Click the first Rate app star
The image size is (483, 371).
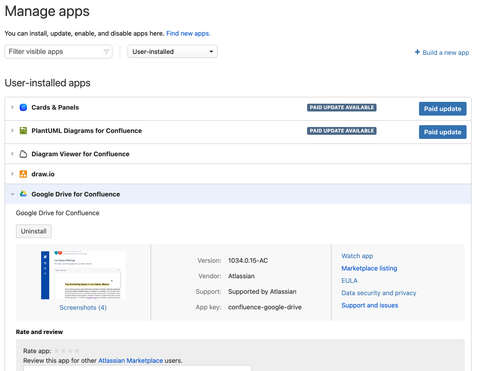point(57,351)
